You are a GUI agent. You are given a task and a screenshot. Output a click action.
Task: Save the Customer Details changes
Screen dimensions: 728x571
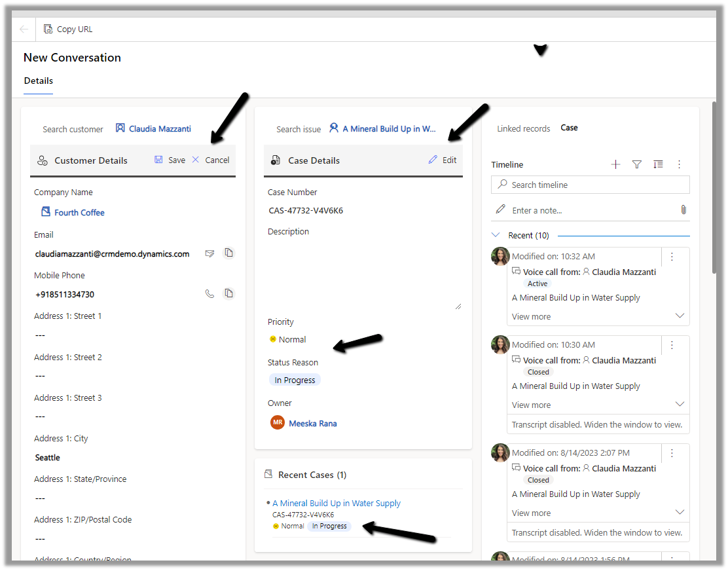170,160
